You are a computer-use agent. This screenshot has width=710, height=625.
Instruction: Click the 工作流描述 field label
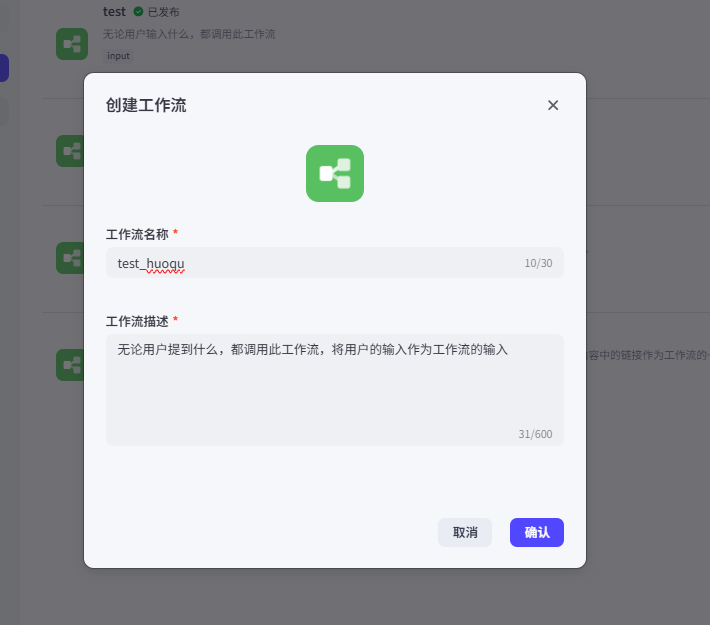[137, 321]
